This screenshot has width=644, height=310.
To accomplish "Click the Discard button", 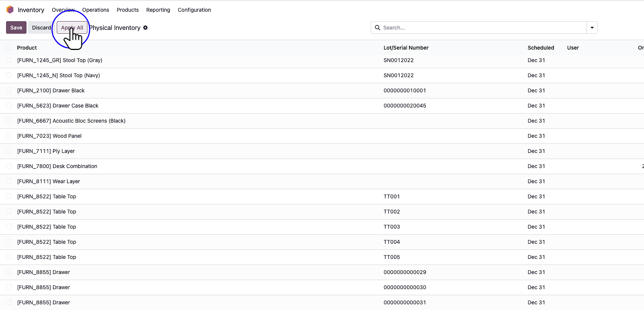I will [x=41, y=28].
